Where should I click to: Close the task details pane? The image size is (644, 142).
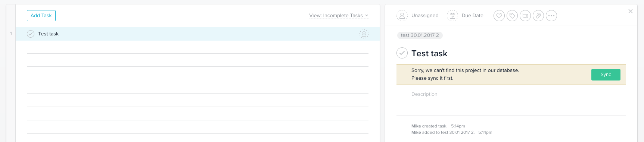pyautogui.click(x=631, y=11)
